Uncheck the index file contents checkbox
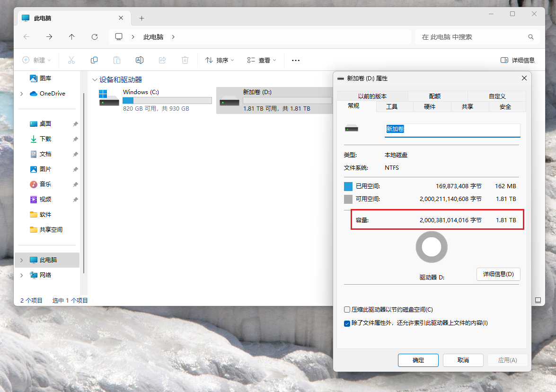Screen dimensions: 556x392 pos(347,323)
